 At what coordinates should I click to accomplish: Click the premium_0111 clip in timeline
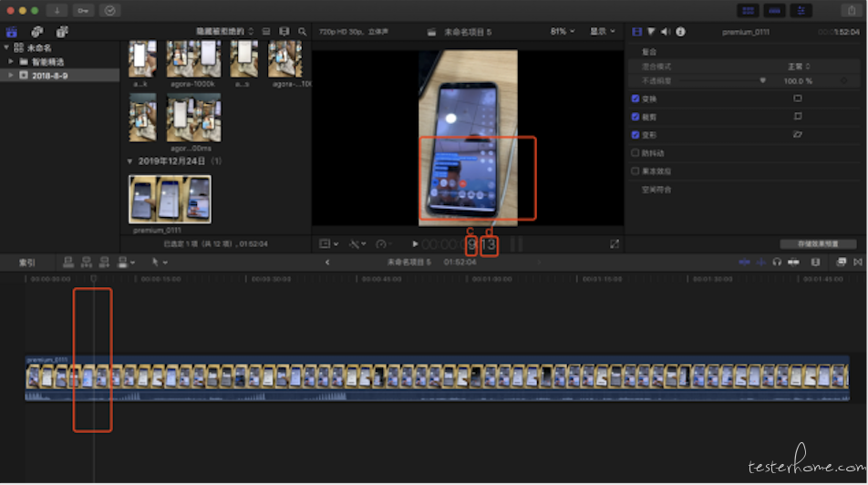pos(437,378)
